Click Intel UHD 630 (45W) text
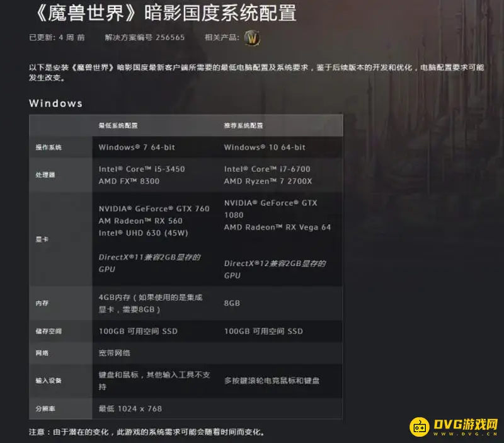Viewport: 504px width, 443px height. (144, 233)
